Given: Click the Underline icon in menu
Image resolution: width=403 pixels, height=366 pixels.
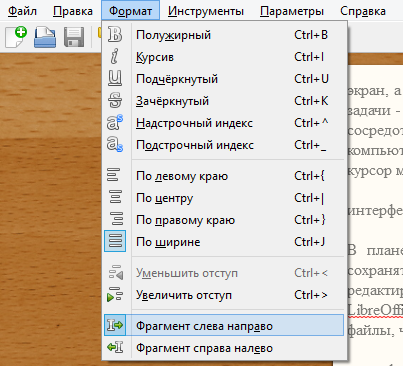Looking at the screenshot, I should click(115, 79).
